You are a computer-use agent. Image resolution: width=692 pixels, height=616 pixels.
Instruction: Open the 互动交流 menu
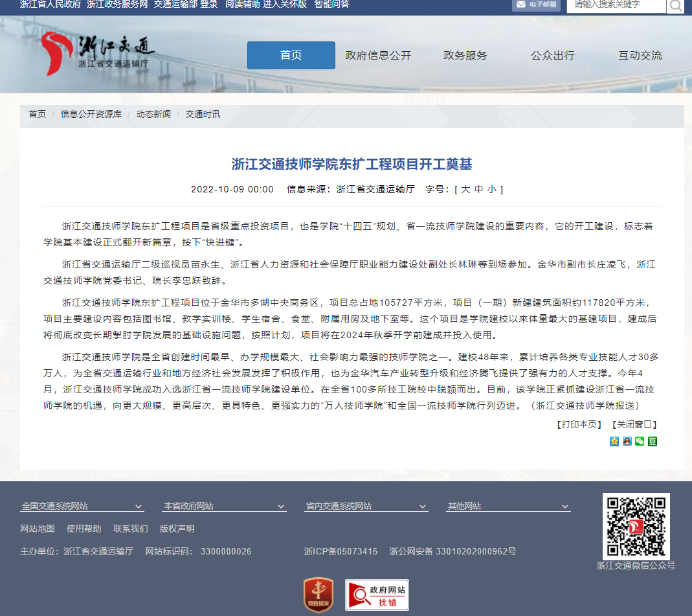(x=640, y=55)
